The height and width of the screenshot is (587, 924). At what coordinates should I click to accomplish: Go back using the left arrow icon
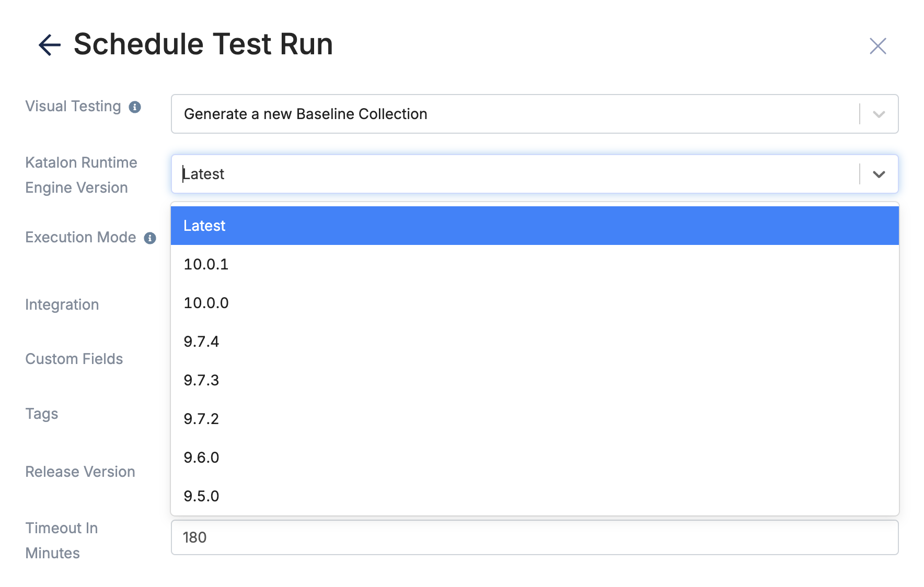click(50, 45)
